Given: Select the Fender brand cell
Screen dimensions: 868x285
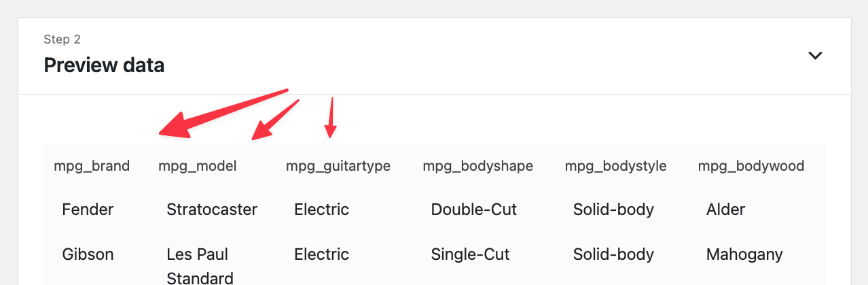Looking at the screenshot, I should 88,209.
